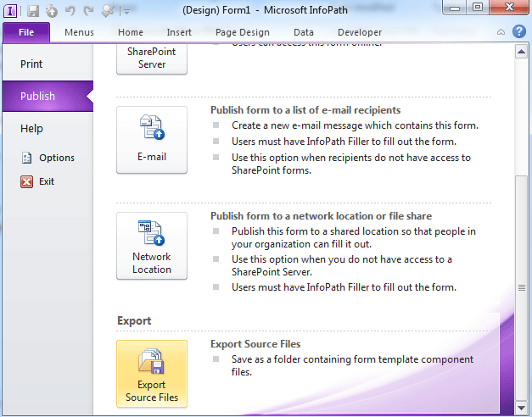Close the InfoPath window

(509, 8)
